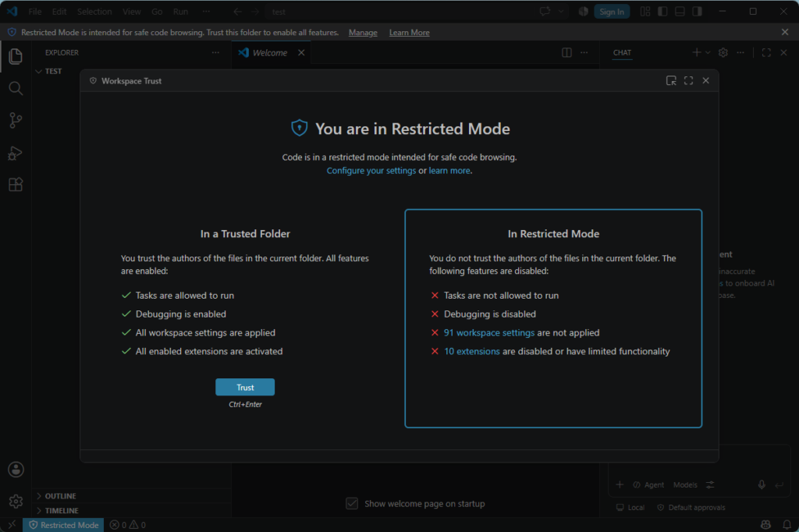This screenshot has height=532, width=799.
Task: Select the CHAT panel tab
Action: click(622, 52)
